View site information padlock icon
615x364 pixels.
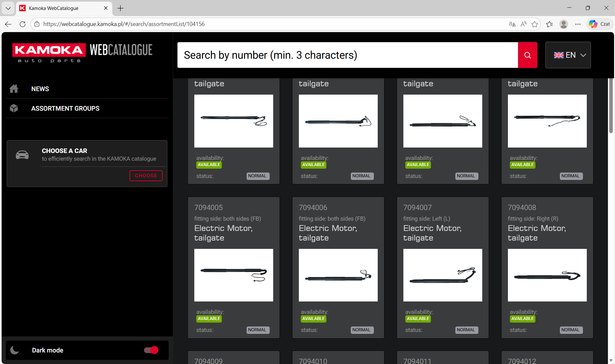pos(37,24)
